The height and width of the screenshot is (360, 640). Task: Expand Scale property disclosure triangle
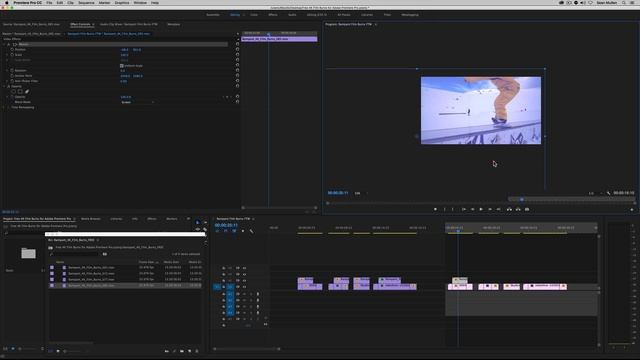(x=7, y=55)
